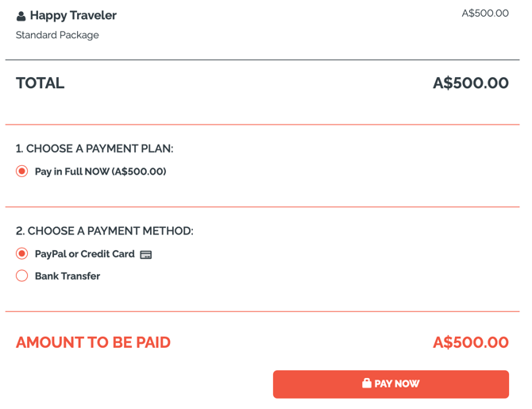Viewport: 532px width, 409px height.
Task: Click the red amount to be paid value
Action: pyautogui.click(x=470, y=343)
